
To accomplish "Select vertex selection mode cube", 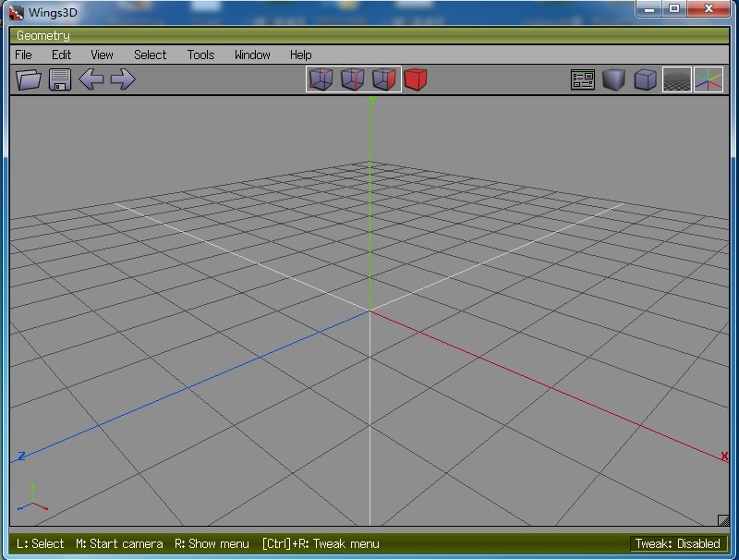I will click(x=321, y=79).
